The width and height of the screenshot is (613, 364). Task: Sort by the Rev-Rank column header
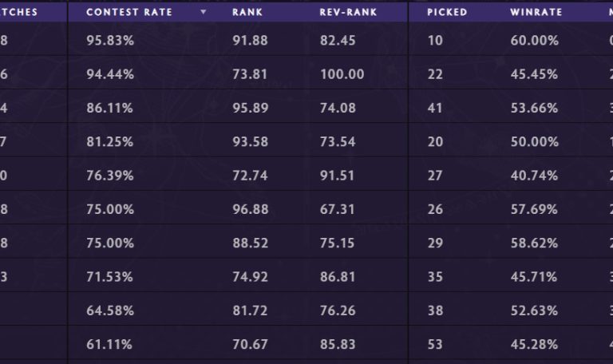[348, 12]
